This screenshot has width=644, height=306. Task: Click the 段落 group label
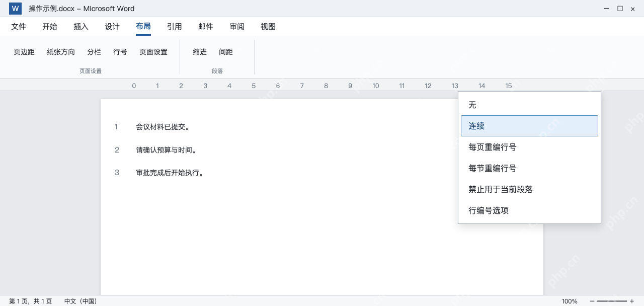[217, 71]
